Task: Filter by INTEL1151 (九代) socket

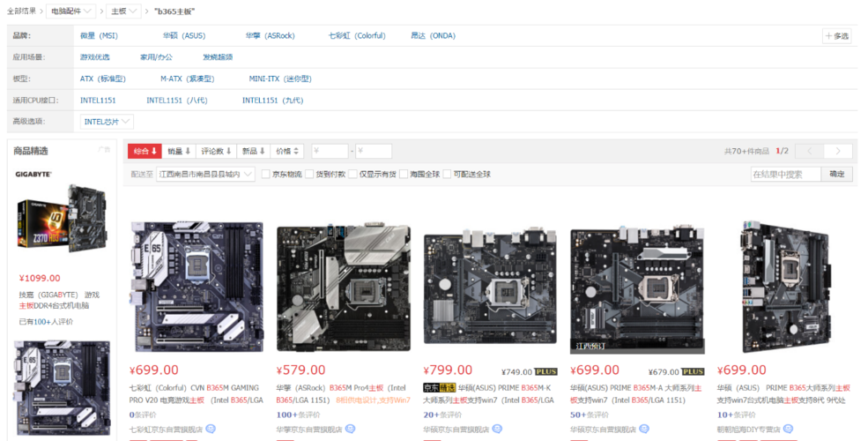Action: tap(273, 101)
